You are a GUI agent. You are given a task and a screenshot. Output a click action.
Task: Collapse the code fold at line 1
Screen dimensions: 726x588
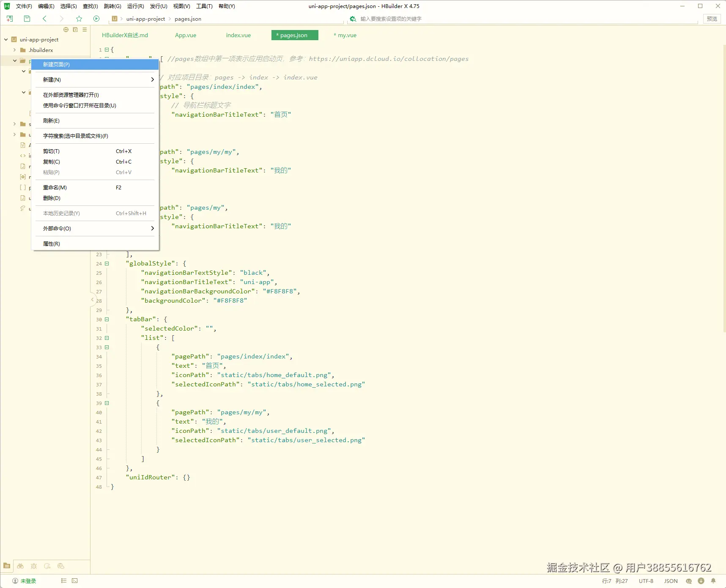107,49
